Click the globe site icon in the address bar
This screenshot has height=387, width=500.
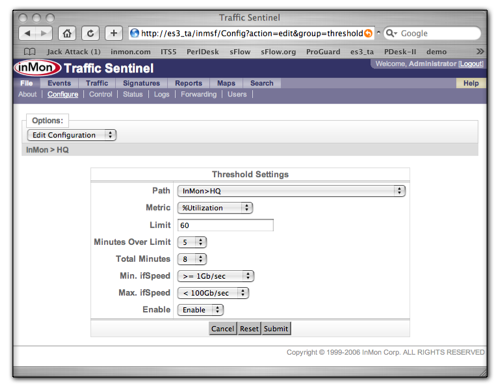[x=134, y=33]
